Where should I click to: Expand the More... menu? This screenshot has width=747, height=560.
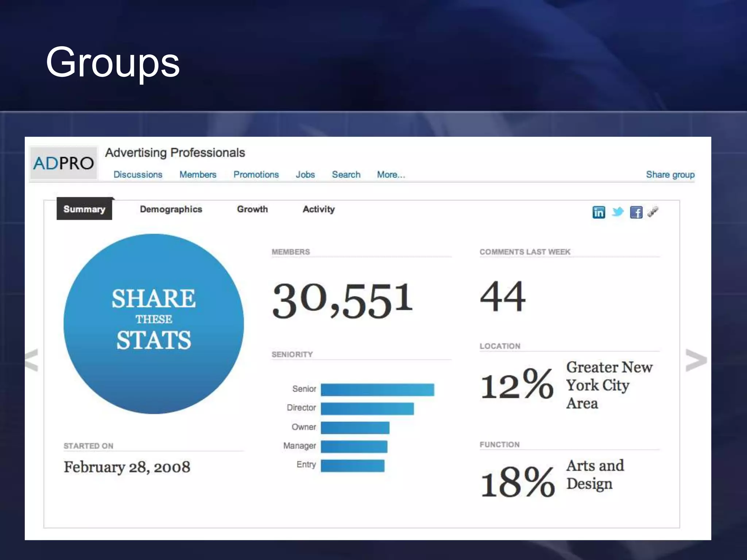(x=391, y=175)
